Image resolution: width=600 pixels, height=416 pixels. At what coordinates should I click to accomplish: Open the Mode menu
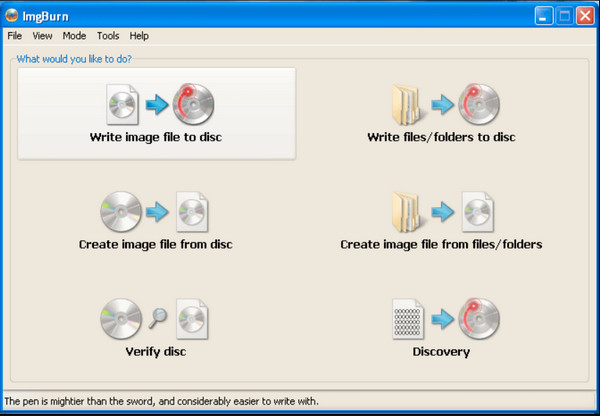(74, 36)
